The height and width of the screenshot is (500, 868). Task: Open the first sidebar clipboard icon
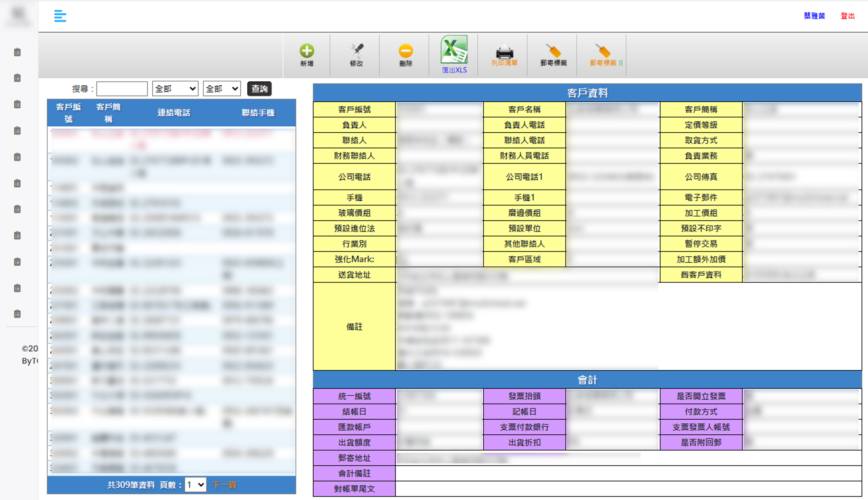(x=17, y=52)
